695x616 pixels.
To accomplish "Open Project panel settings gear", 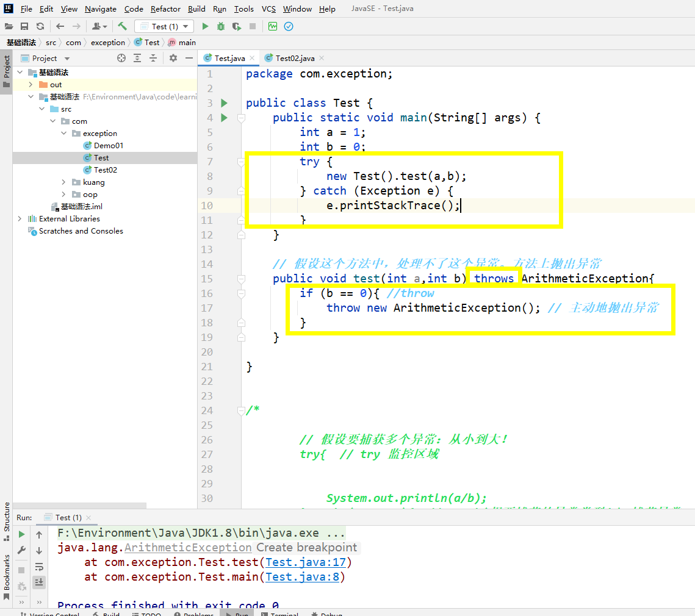I will [x=173, y=58].
